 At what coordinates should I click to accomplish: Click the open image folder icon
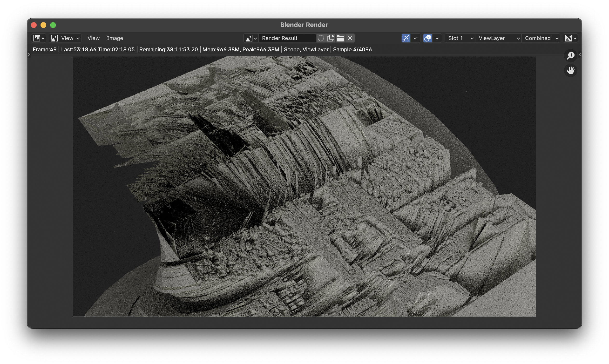click(340, 38)
